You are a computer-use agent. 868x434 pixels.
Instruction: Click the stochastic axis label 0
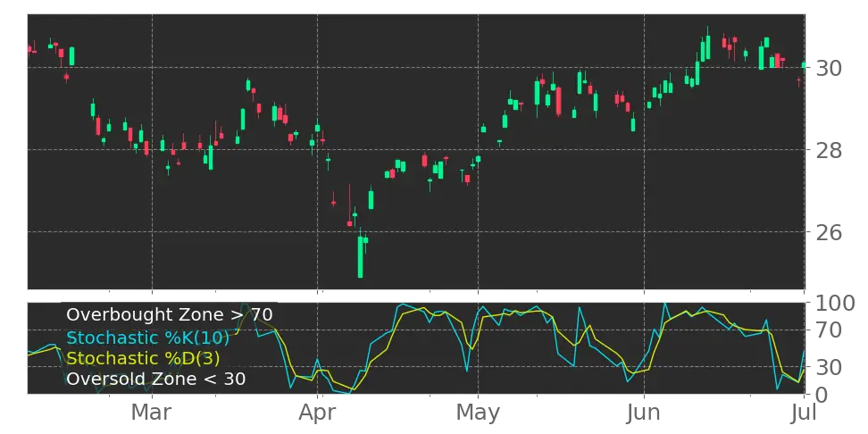pos(822,395)
